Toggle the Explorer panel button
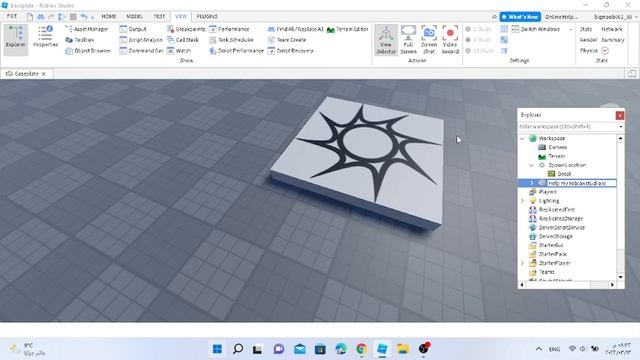This screenshot has width=640, height=360. (16, 39)
